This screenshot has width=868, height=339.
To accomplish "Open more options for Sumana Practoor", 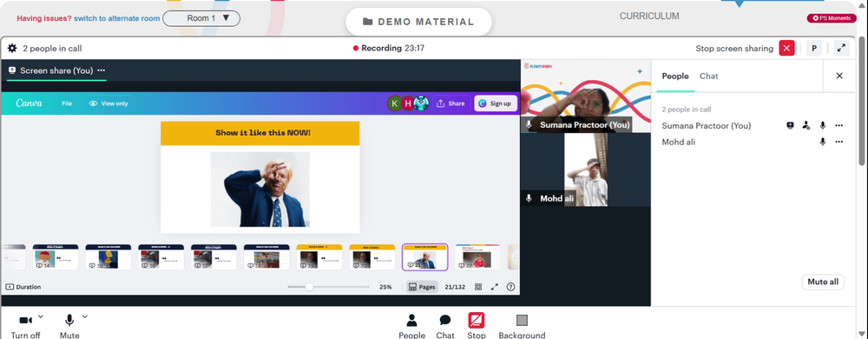I will 839,126.
